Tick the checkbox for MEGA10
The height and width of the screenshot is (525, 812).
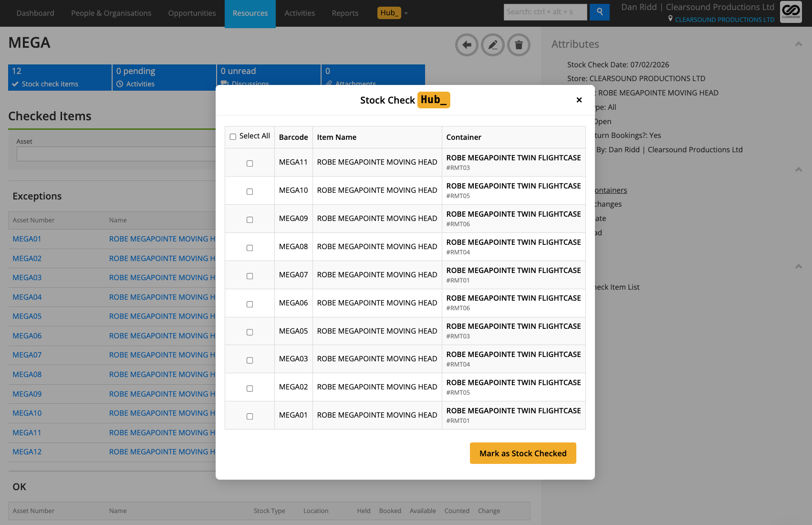pos(250,192)
